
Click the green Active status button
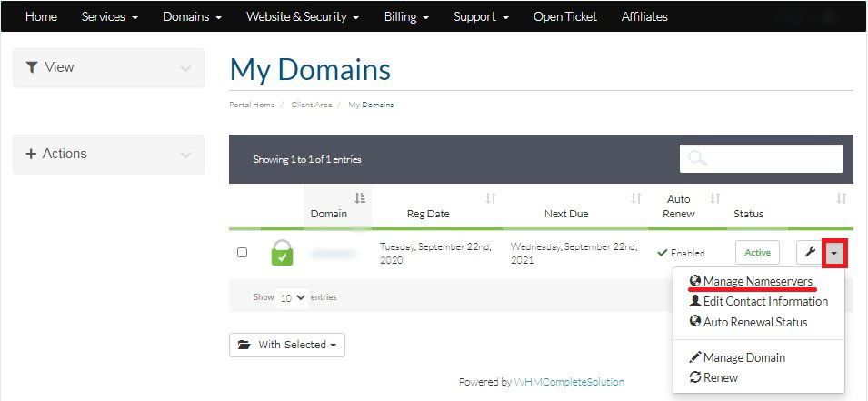(757, 253)
